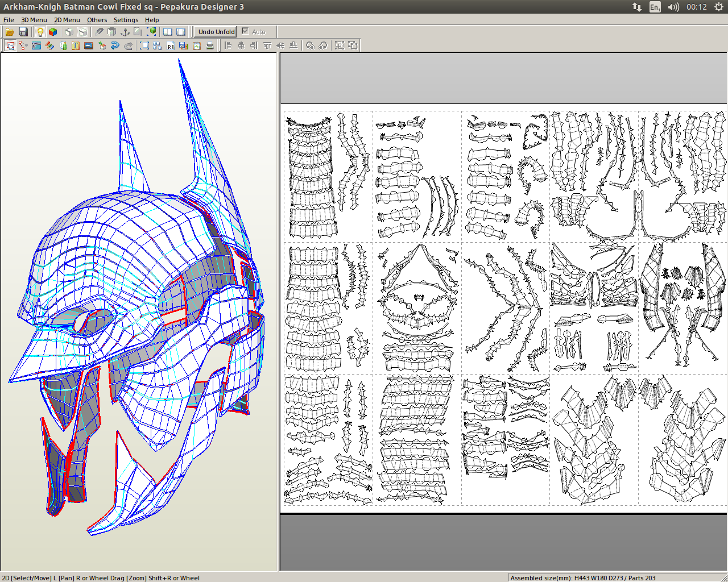728x582 pixels.
Task: Click the blue floppy export icon
Action: pyautogui.click(x=184, y=45)
